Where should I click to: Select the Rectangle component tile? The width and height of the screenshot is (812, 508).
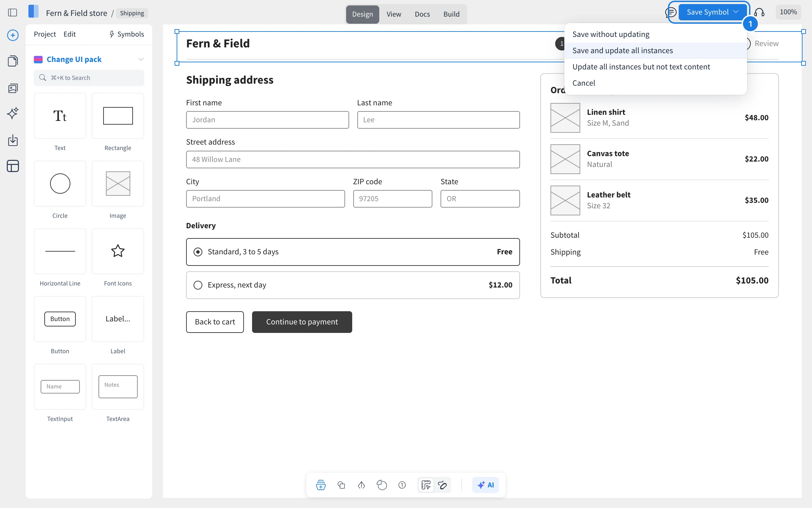(x=118, y=116)
